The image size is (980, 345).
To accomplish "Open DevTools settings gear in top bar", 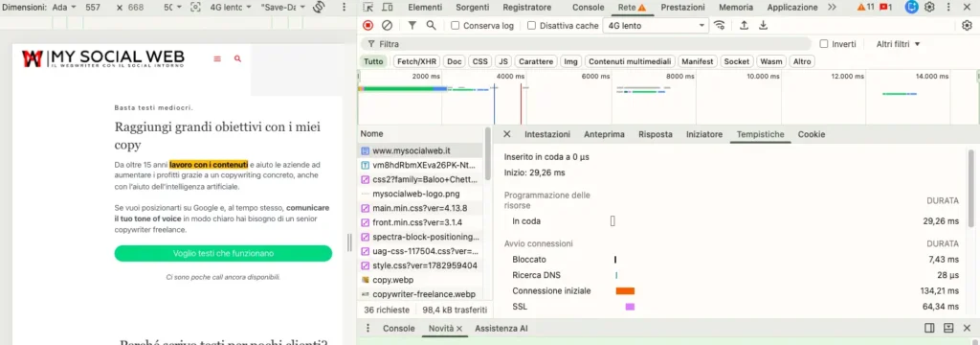I will [929, 8].
